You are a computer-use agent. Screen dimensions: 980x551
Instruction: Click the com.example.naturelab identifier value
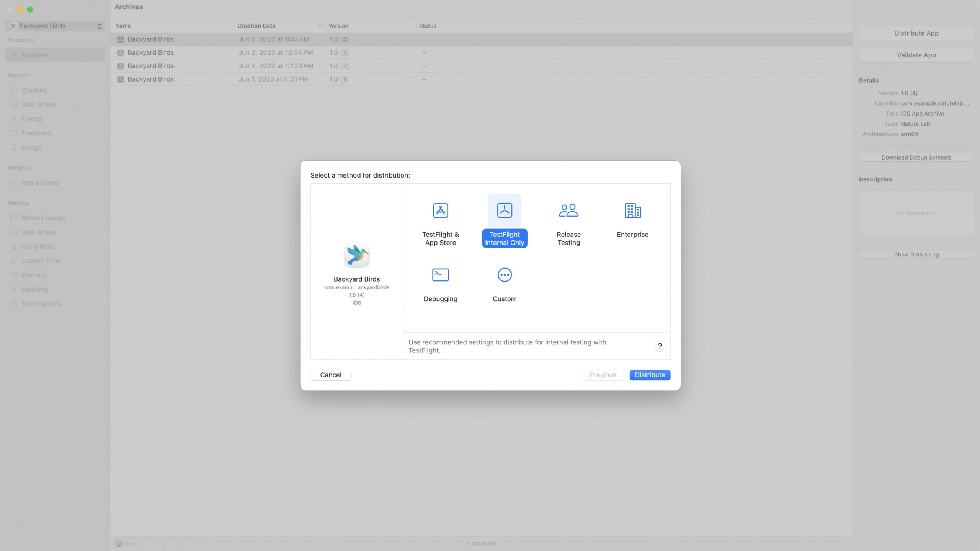tap(935, 103)
